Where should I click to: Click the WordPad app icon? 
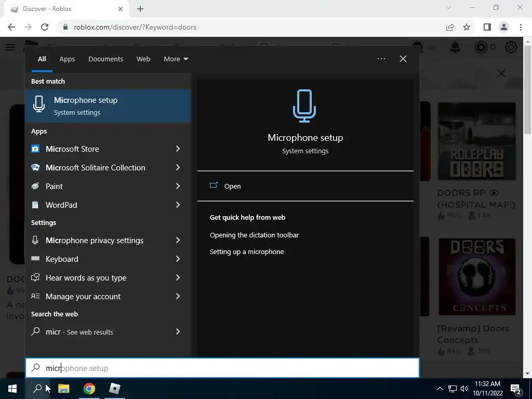(x=35, y=205)
